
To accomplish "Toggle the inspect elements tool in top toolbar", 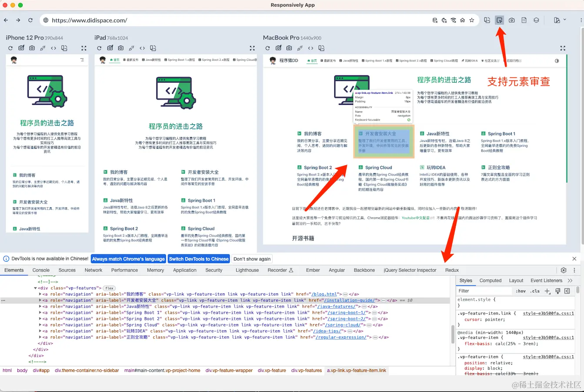I will coord(499,20).
